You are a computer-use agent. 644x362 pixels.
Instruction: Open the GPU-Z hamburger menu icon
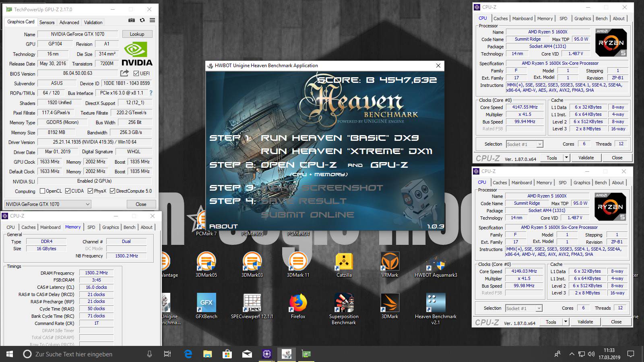click(153, 20)
